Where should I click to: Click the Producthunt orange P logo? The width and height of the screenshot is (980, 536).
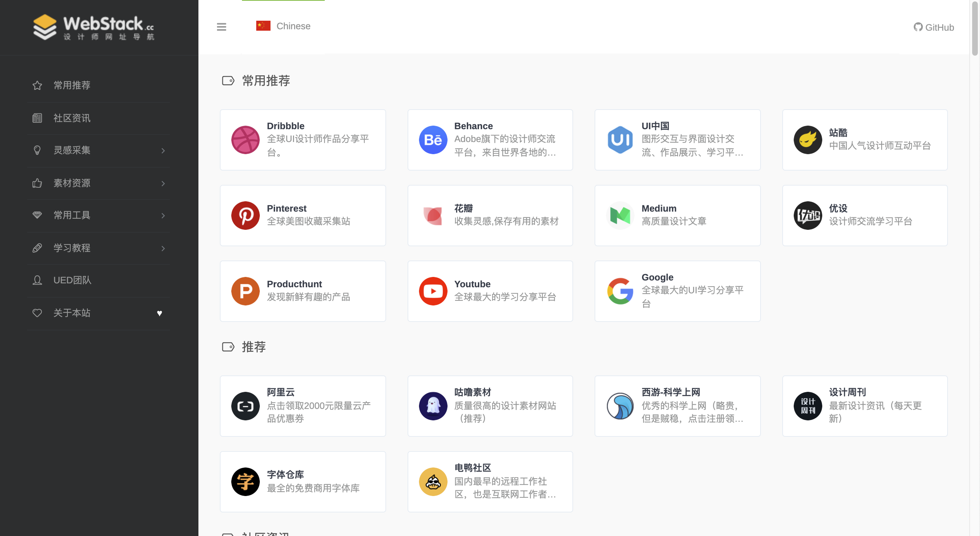pos(246,291)
